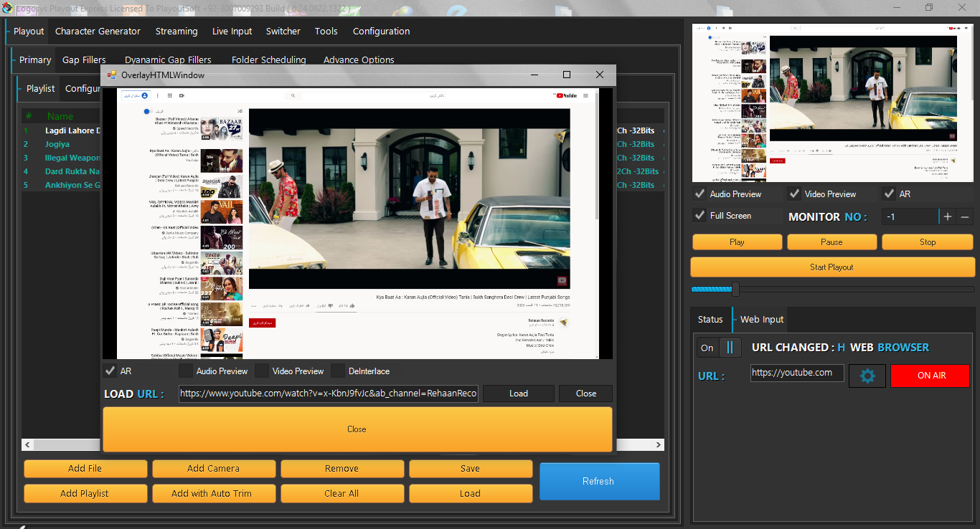Uncheck Audio Preview in the right panel
The image size is (980, 529).
pos(699,194)
